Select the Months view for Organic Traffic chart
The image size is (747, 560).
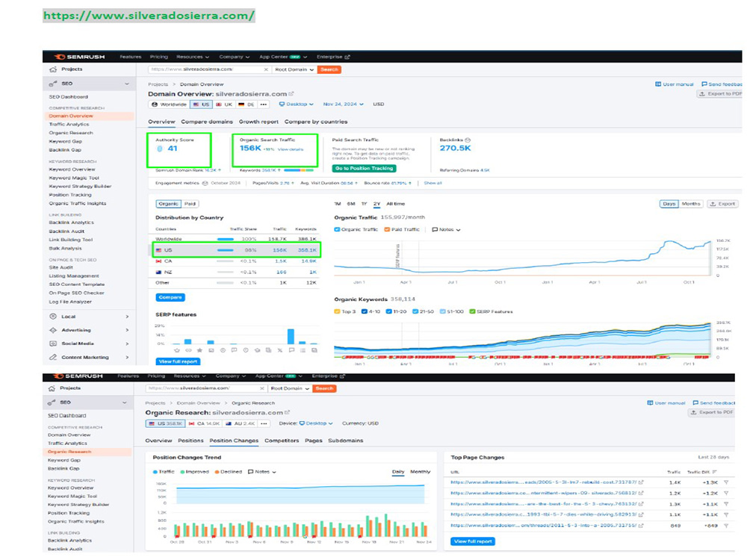(691, 204)
